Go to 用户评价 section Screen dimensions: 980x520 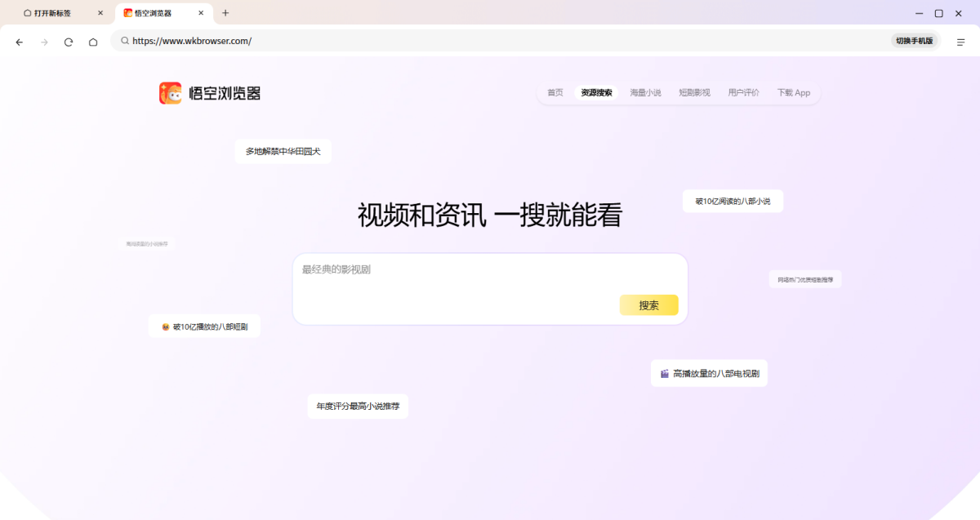coord(743,93)
